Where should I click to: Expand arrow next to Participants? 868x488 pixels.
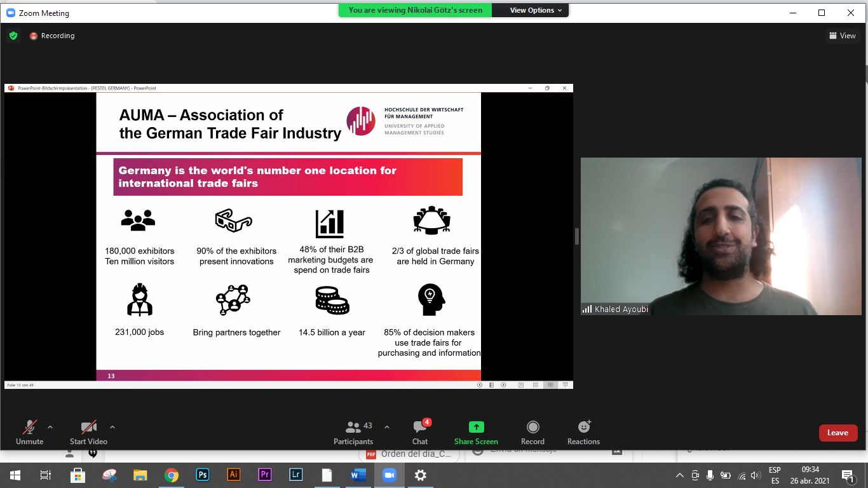coord(387,427)
